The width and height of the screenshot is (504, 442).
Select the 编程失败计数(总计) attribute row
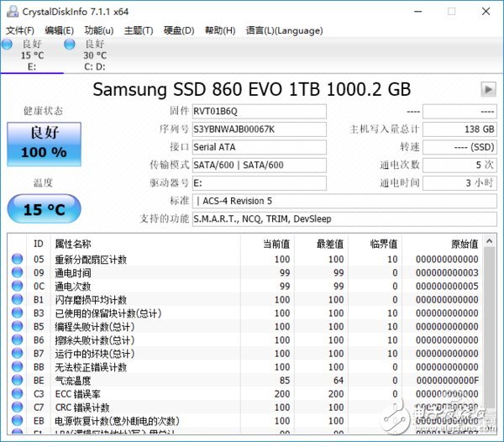(x=245, y=327)
